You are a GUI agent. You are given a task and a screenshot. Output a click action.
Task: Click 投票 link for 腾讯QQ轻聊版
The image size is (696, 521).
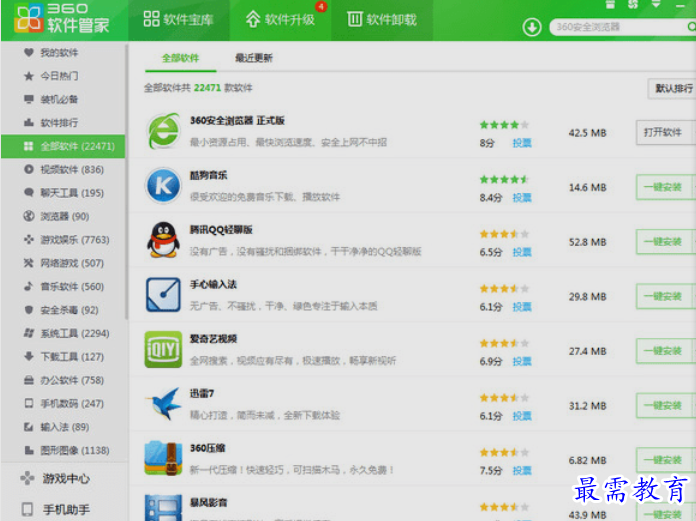point(522,252)
